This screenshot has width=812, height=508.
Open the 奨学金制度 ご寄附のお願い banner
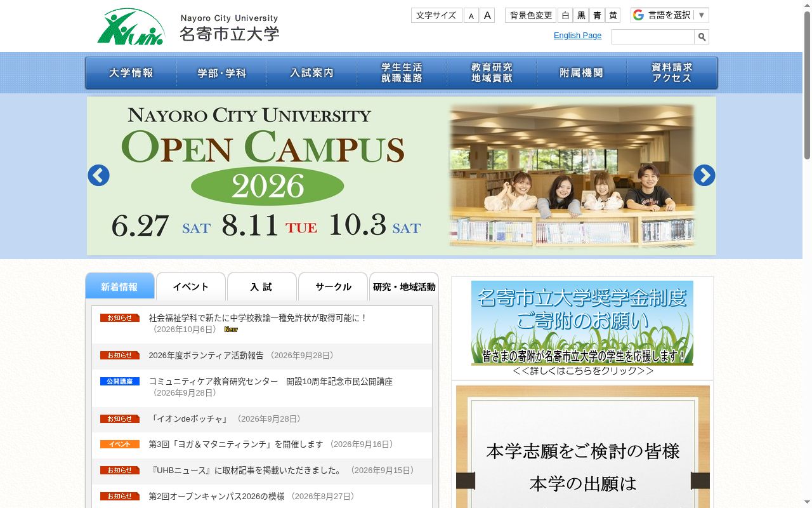tap(582, 328)
